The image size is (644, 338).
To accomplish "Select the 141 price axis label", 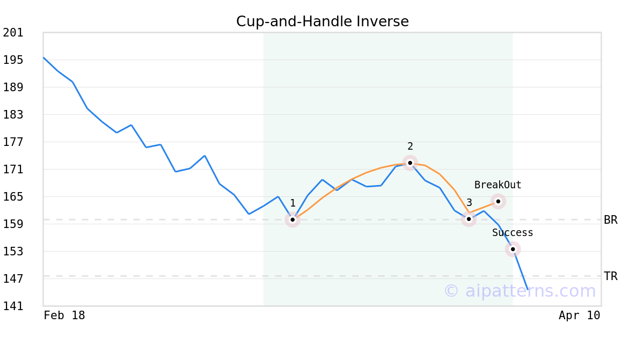I will [x=13, y=306].
